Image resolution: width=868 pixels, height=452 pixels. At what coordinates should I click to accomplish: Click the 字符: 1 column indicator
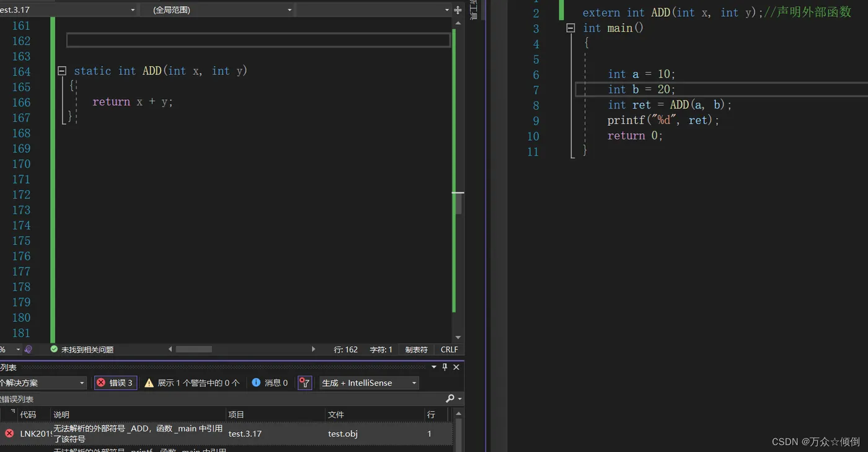381,349
